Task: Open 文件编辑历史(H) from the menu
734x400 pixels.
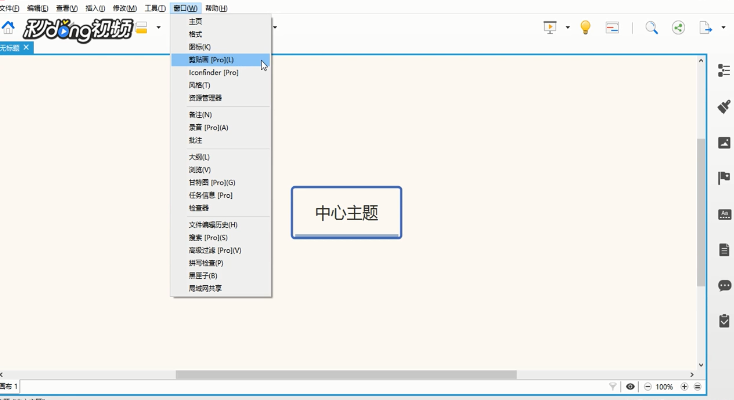Action: pos(220,225)
